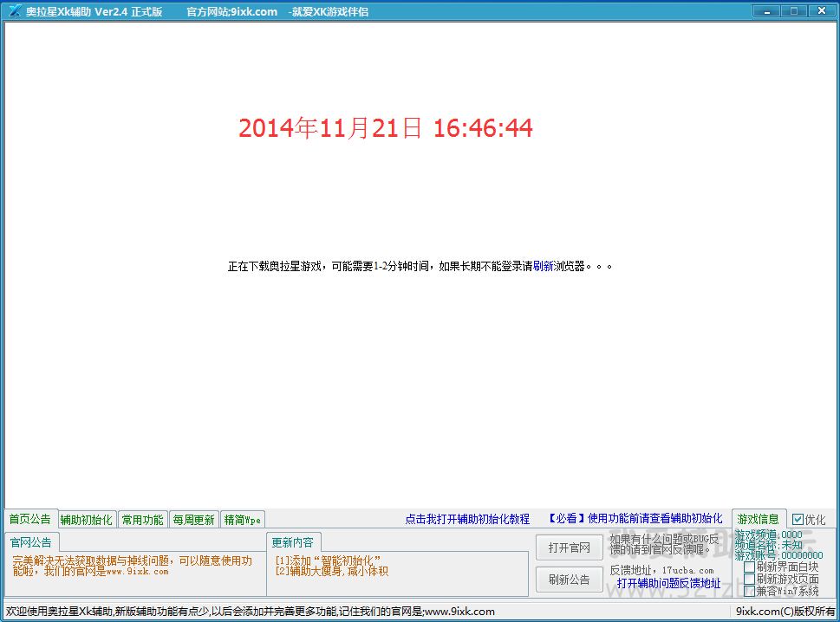Enable 刷新界面白块 checkbox
The height and width of the screenshot is (622, 840).
click(x=750, y=567)
